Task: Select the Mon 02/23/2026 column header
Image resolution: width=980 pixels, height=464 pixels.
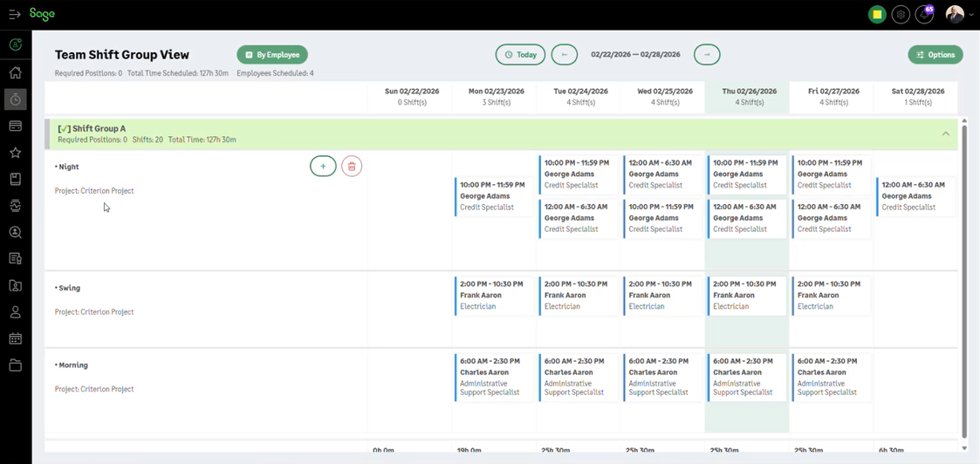Action: tap(497, 96)
